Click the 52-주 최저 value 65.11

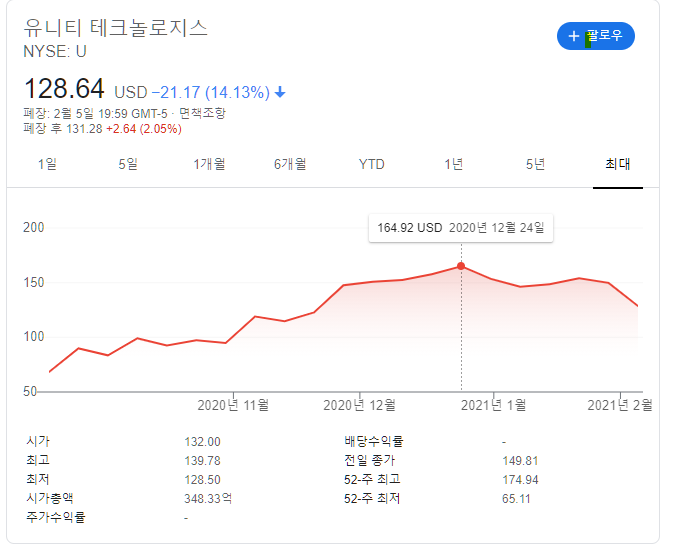pos(516,499)
